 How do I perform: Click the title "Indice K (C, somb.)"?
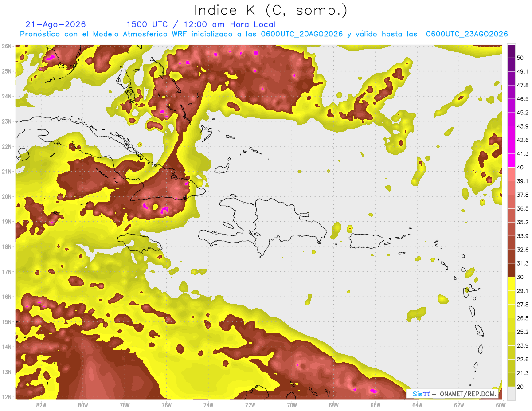click(271, 10)
